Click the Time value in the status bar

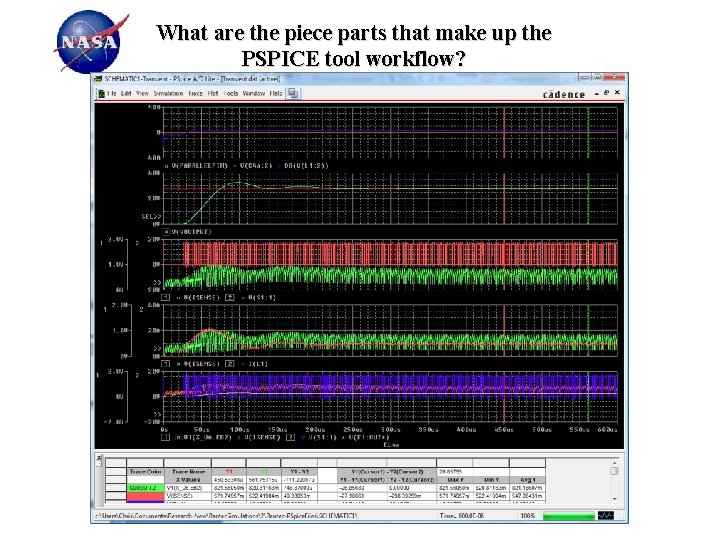tap(461, 516)
